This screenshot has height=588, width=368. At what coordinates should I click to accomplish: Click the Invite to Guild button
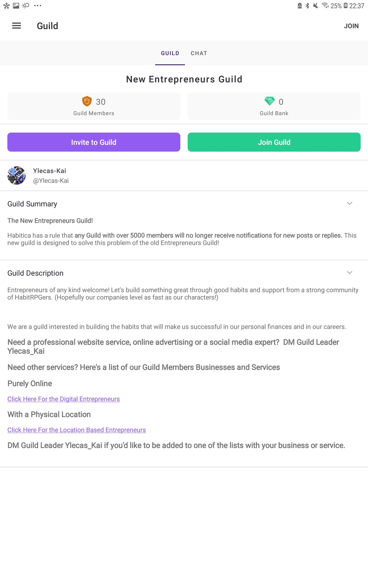94,142
